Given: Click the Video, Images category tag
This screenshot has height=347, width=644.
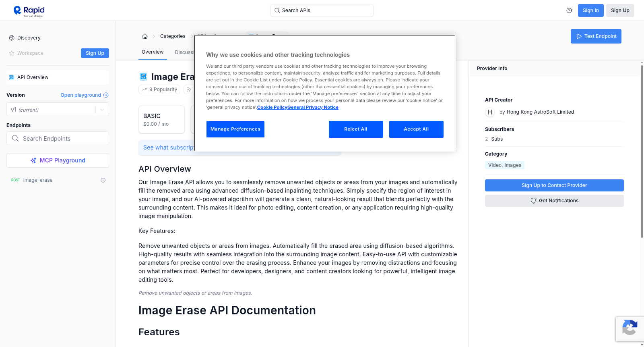Looking at the screenshot, I should tap(505, 165).
